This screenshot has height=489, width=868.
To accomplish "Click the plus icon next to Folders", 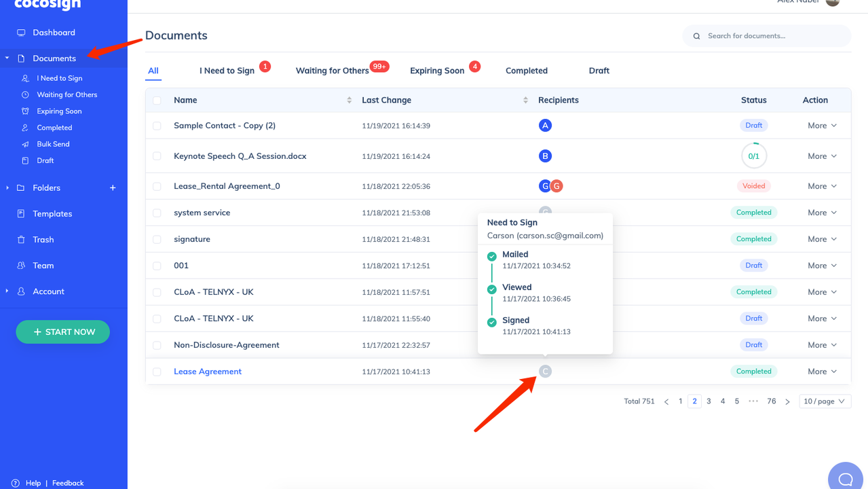I will (113, 188).
